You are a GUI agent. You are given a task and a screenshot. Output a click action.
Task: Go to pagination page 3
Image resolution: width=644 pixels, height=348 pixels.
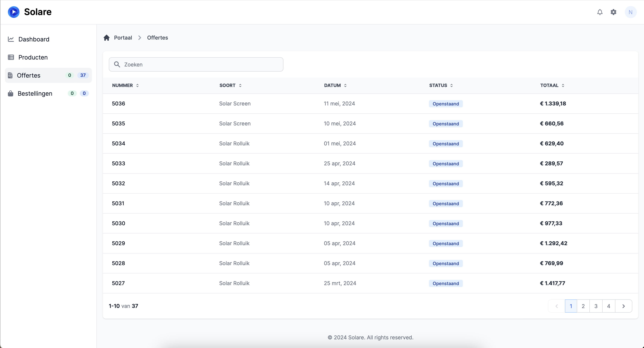tap(596, 306)
